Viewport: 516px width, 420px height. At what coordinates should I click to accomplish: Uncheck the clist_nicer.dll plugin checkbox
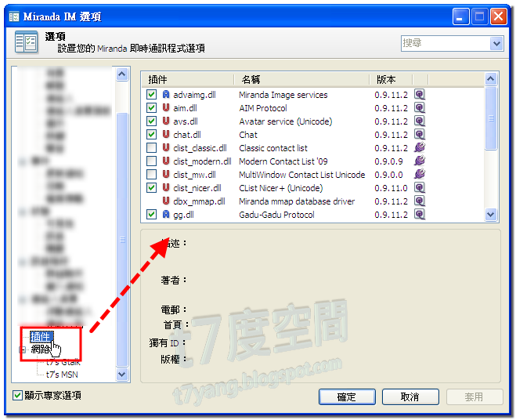tap(151, 188)
